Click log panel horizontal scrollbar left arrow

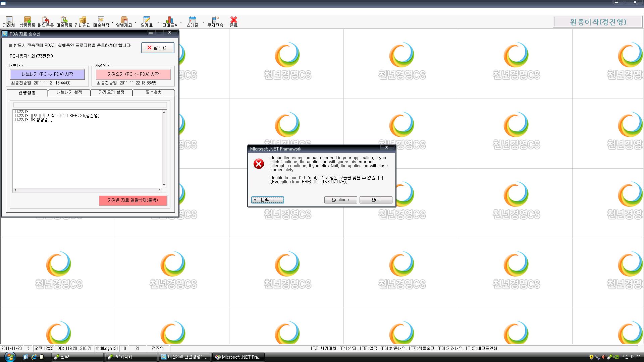[x=15, y=190]
